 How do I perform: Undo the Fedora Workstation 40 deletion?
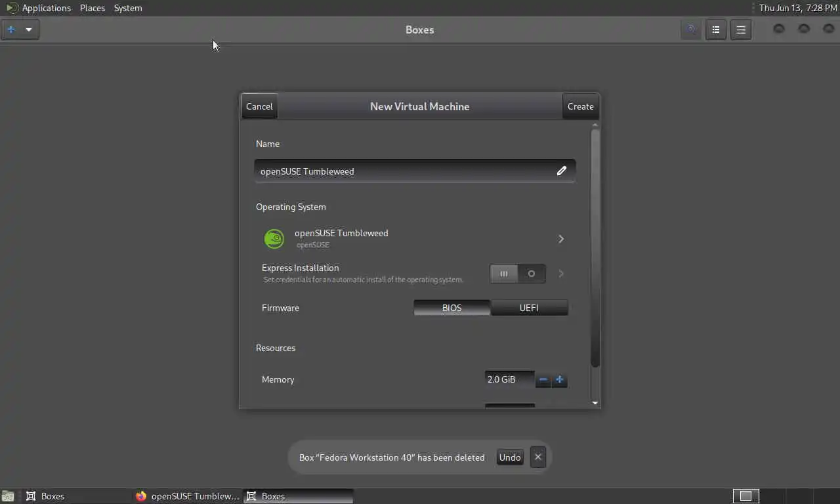coord(510,457)
